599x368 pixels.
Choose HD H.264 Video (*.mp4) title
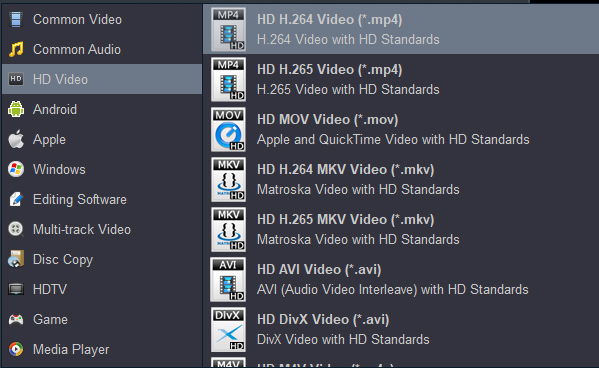coord(330,20)
